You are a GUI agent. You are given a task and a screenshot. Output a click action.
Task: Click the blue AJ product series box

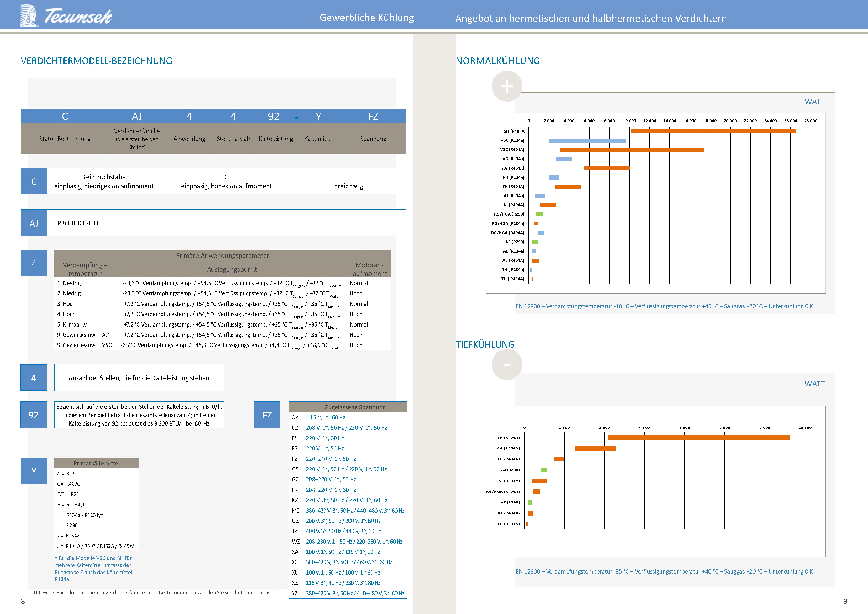34,223
